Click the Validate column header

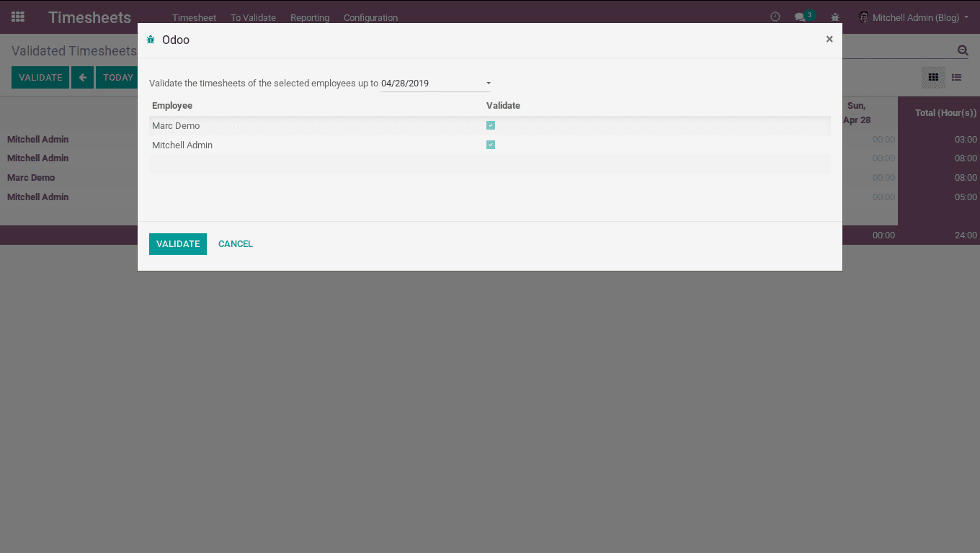pos(503,106)
